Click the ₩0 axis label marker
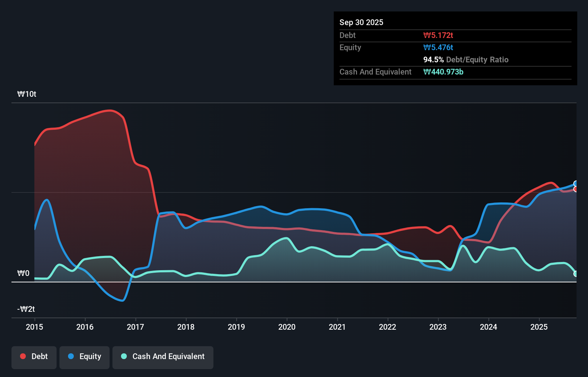Image resolution: width=588 pixels, height=377 pixels. tap(23, 273)
